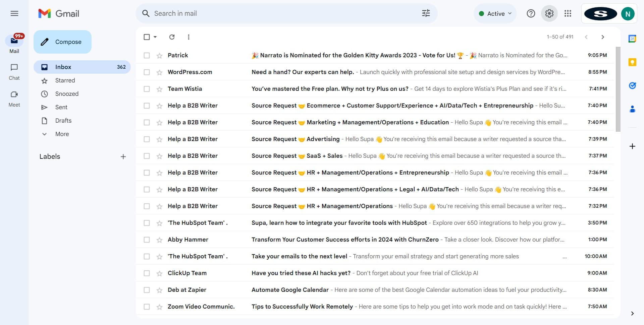The height and width of the screenshot is (325, 644).
Task: Expand the More folders section
Action: 62,134
